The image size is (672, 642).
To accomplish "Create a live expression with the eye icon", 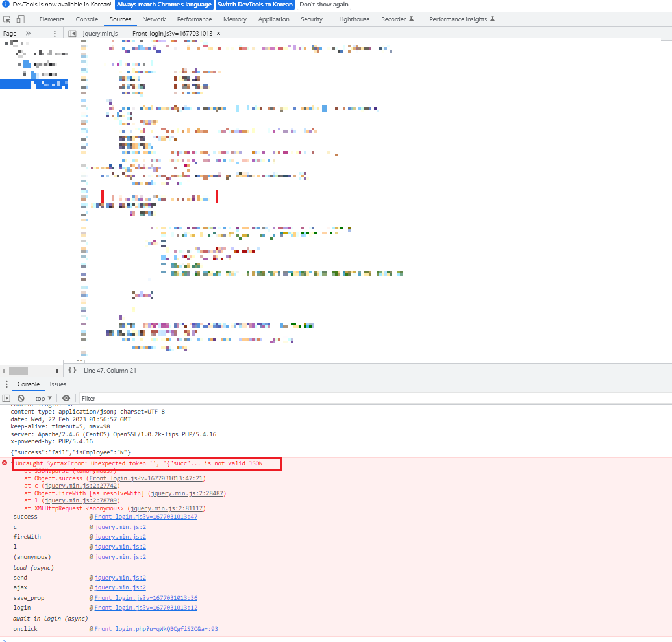I will pos(66,398).
